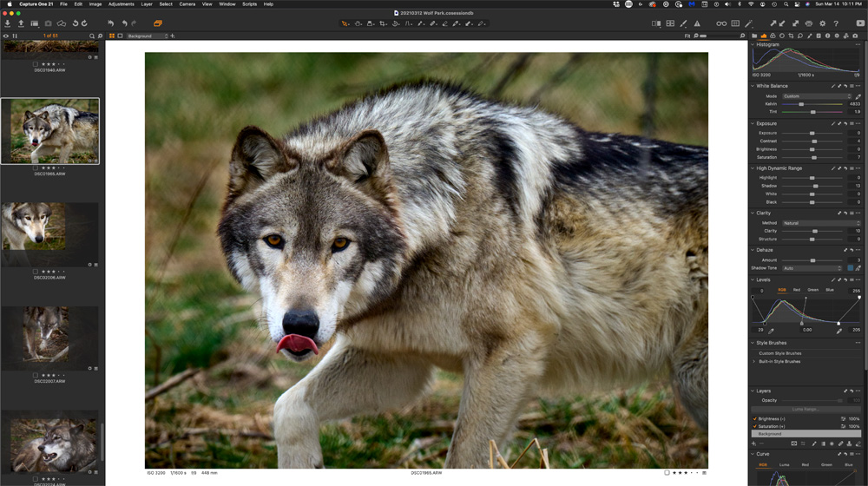868x486 pixels.
Task: Click the exposure warning triangle icon
Action: pyautogui.click(x=697, y=23)
